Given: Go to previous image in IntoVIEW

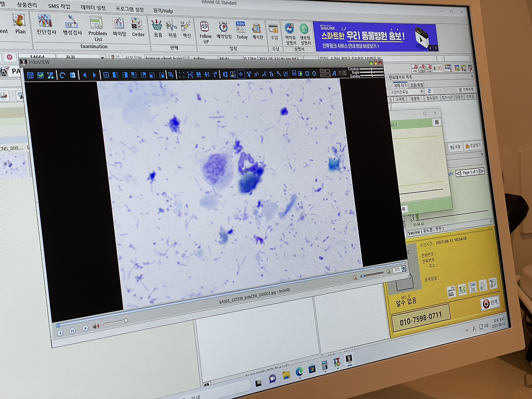Looking at the screenshot, I should (85, 75).
